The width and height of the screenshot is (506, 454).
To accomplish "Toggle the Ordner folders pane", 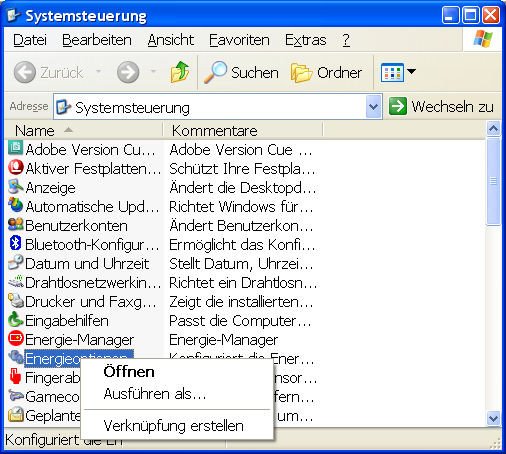I will pyautogui.click(x=326, y=72).
